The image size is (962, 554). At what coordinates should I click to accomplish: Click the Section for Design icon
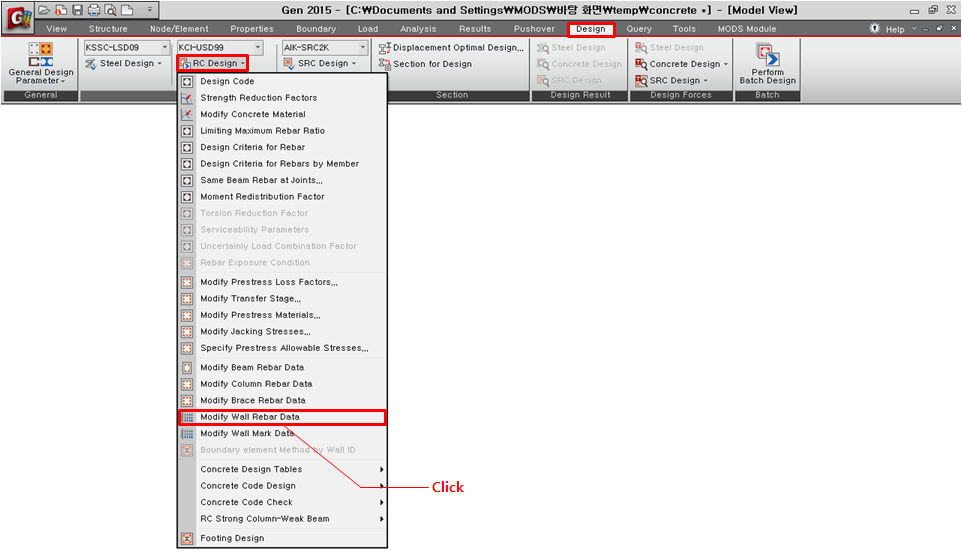pos(385,64)
